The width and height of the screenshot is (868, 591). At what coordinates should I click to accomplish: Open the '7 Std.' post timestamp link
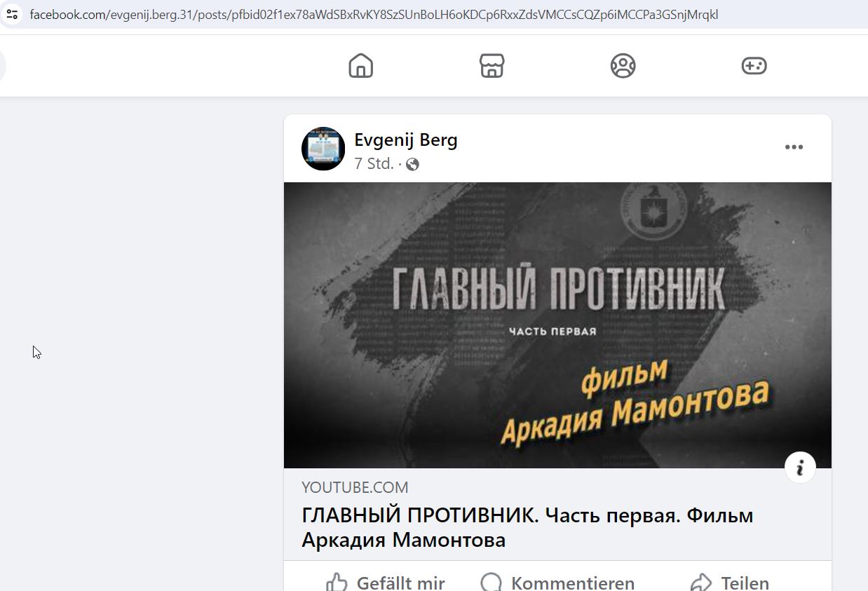coord(374,164)
